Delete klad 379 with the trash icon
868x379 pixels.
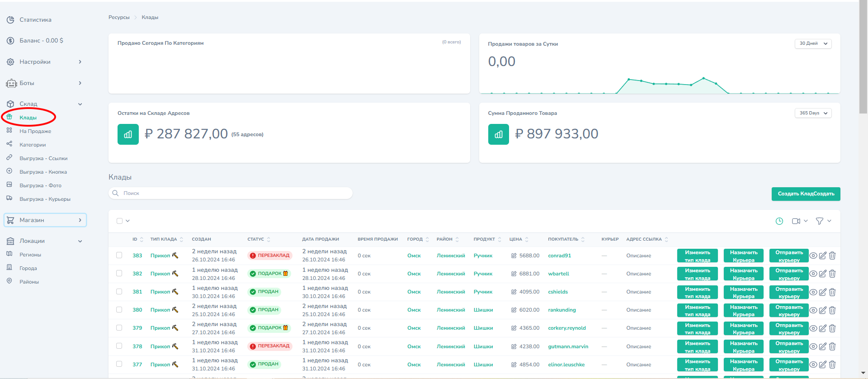coord(832,328)
